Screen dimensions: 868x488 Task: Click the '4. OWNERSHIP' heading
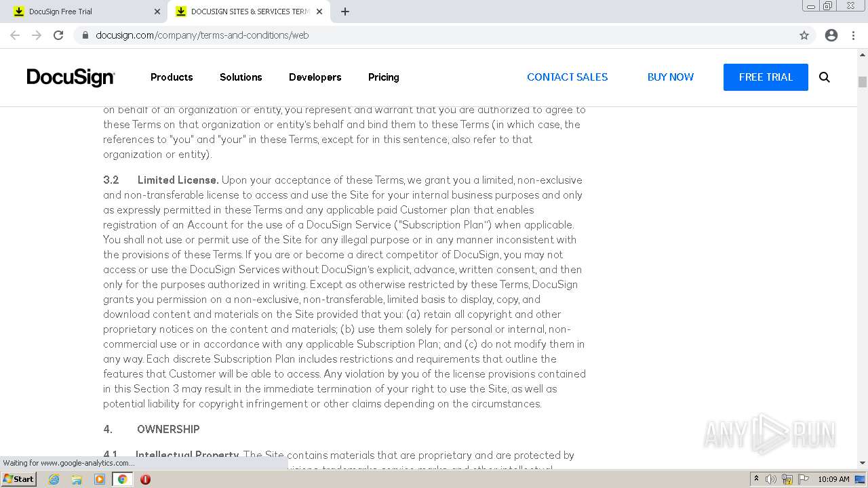pyautogui.click(x=151, y=429)
